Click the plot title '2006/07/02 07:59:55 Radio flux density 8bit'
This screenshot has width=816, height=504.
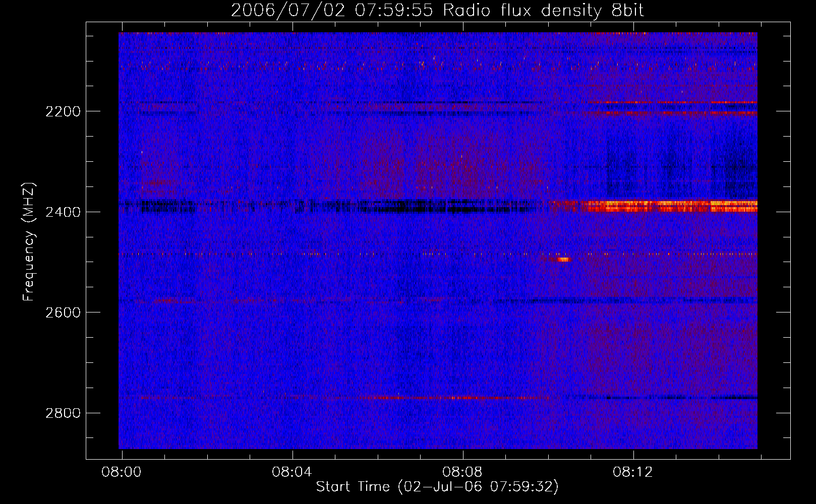click(437, 10)
